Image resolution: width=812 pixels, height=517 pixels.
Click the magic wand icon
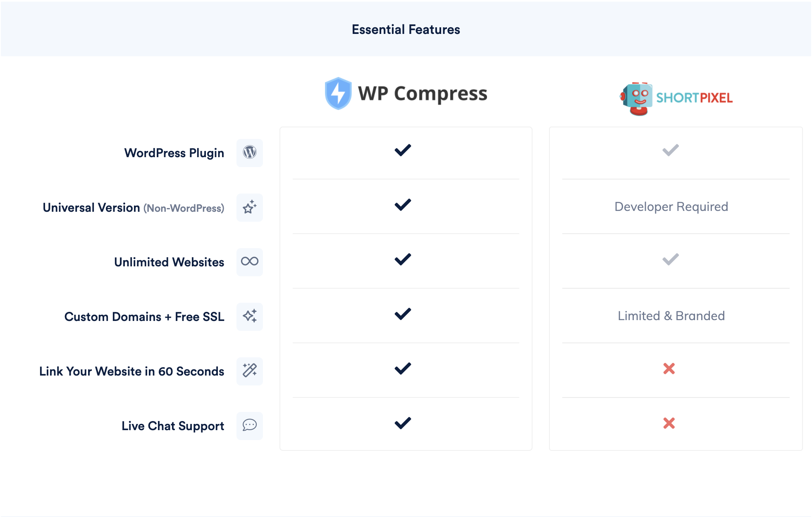(x=249, y=371)
